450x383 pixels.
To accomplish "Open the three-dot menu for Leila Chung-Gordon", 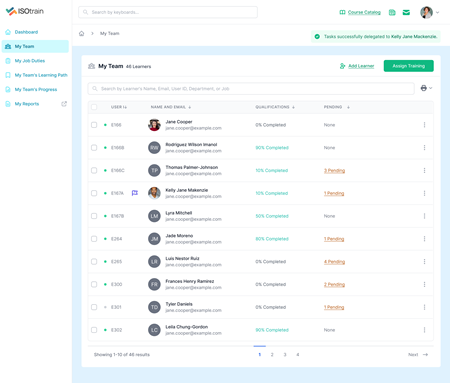I will 424,330.
